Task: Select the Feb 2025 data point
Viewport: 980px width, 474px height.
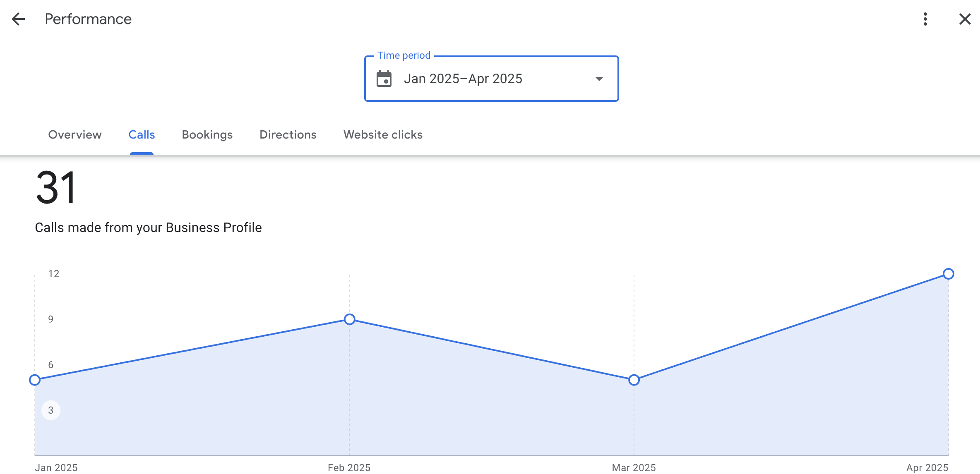Action: 349,319
